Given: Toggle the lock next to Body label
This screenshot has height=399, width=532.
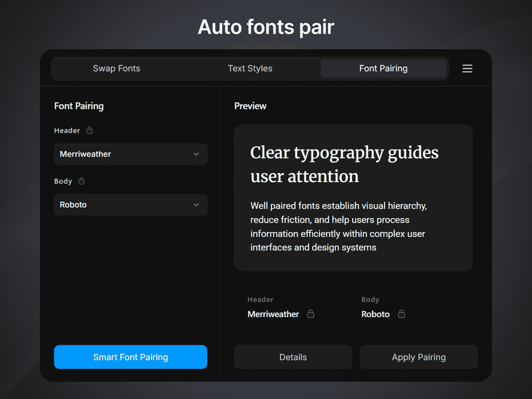Looking at the screenshot, I should 81,181.
